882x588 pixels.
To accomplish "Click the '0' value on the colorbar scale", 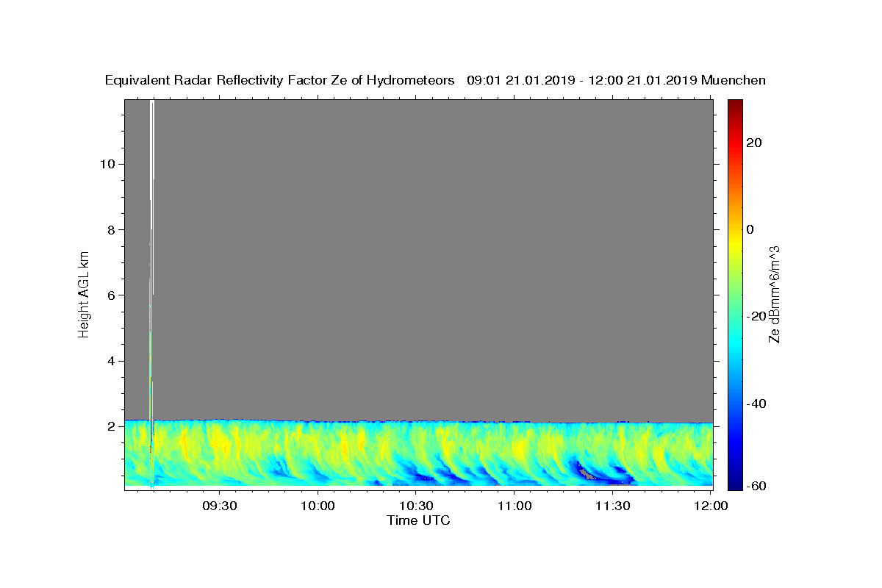I will click(x=750, y=229).
